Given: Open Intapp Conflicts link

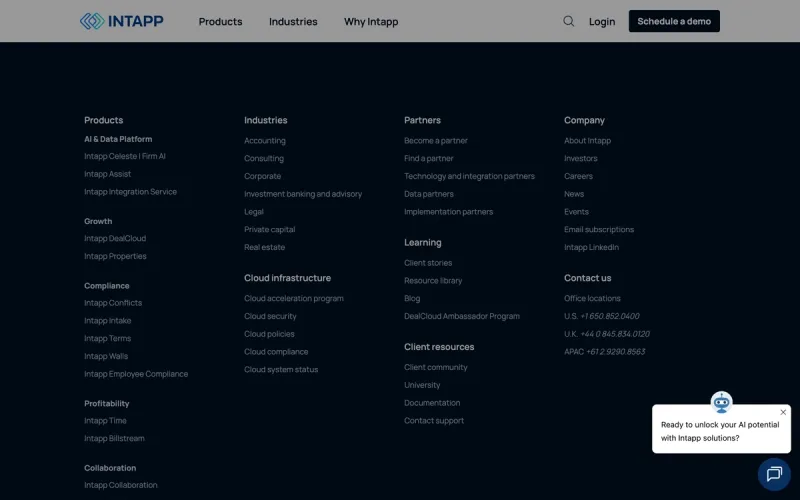Looking at the screenshot, I should (x=113, y=303).
